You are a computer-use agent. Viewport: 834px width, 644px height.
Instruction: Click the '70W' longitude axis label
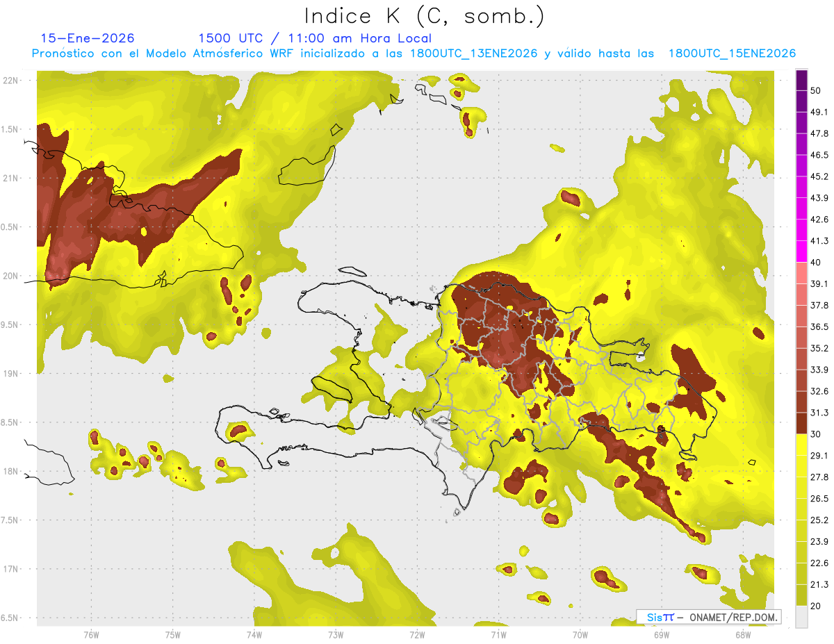pyautogui.click(x=580, y=634)
